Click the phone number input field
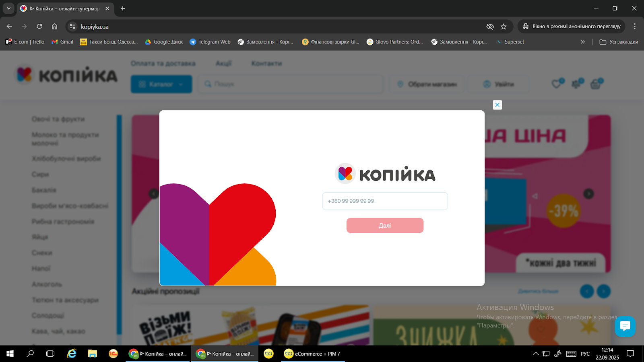This screenshot has height=362, width=644. click(385, 201)
